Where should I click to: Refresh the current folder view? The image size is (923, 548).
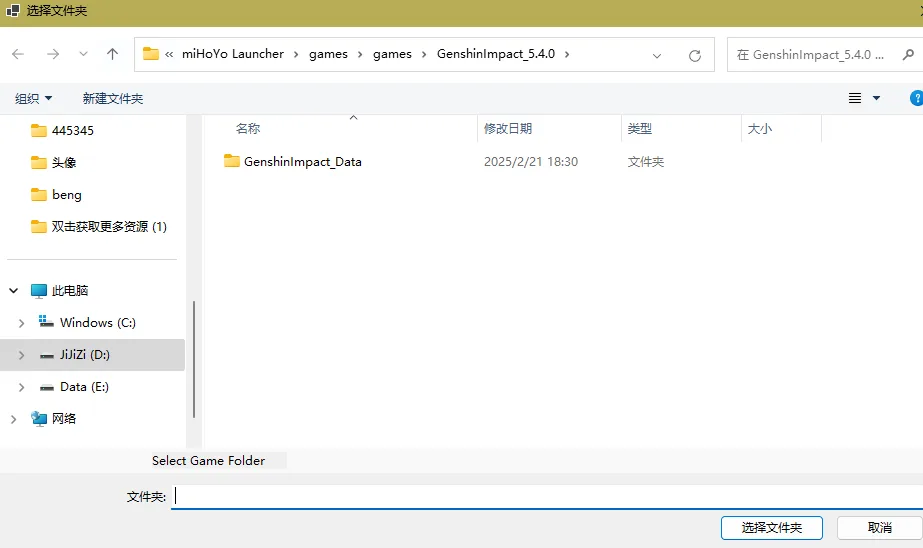click(x=695, y=55)
